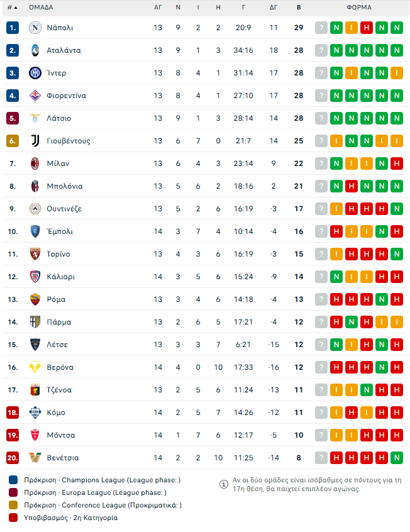The height and width of the screenshot is (532, 410).
Task: Open the Λάτσιο team link
Action: coord(58,118)
